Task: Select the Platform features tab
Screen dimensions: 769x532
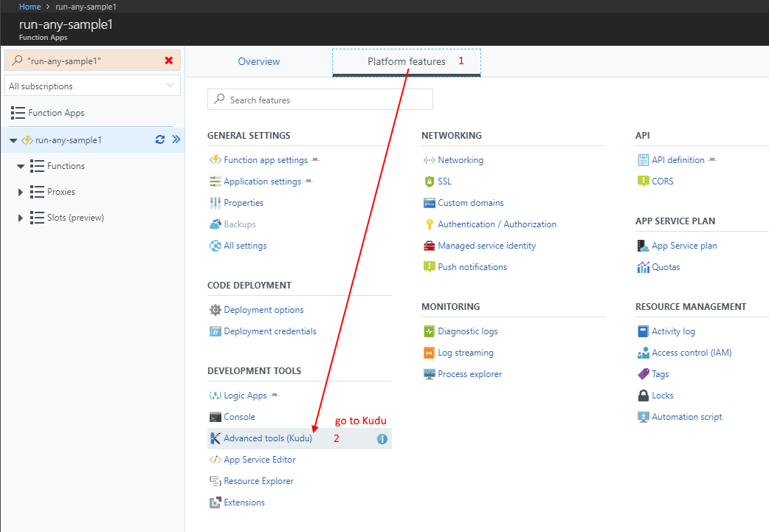Action: pos(406,61)
